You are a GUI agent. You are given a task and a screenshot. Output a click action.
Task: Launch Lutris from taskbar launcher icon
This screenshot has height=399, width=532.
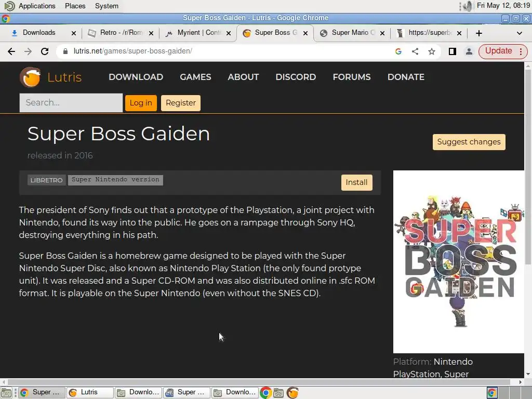coord(292,393)
